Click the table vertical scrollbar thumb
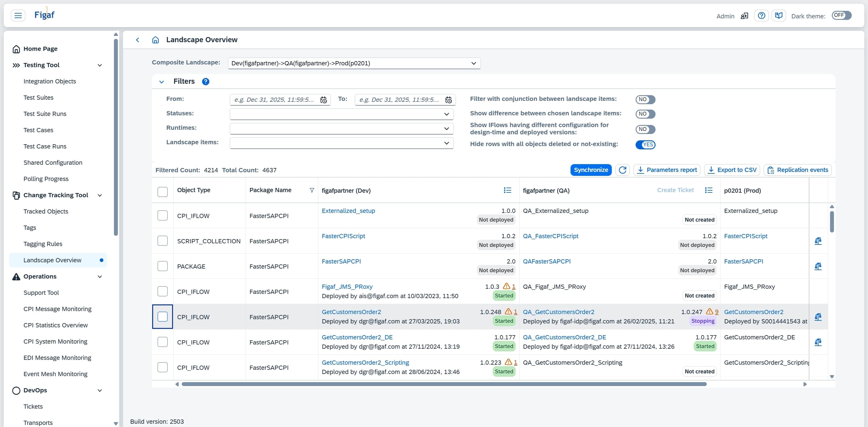The height and width of the screenshot is (427, 868). (832, 222)
